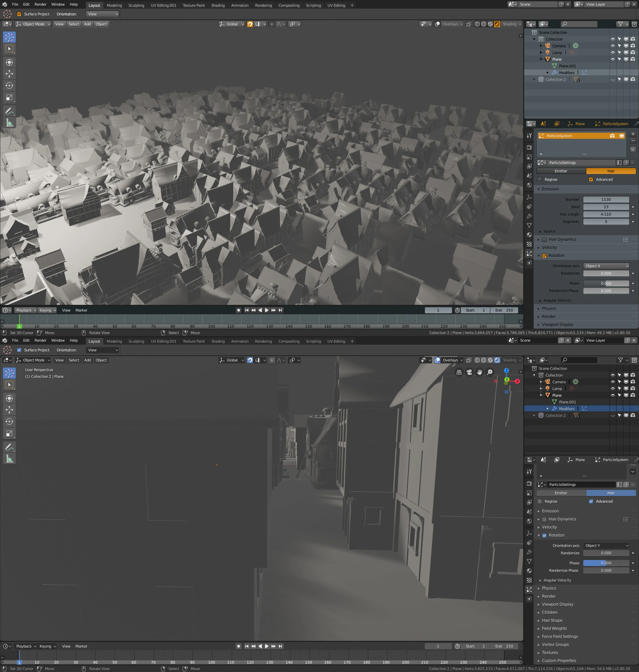Select the Move tool in top window toolbar

coord(9,74)
